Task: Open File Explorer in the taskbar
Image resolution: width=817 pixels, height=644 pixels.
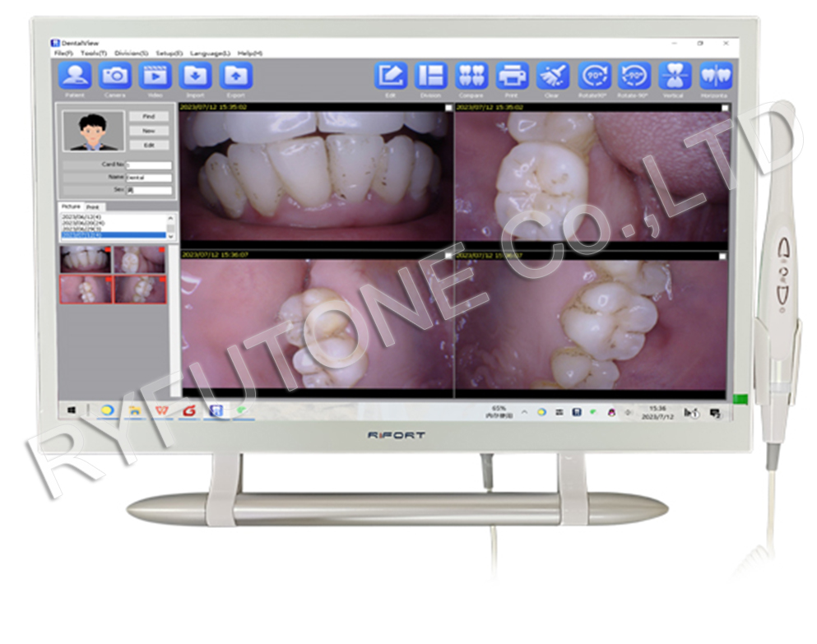Action: coord(135,410)
